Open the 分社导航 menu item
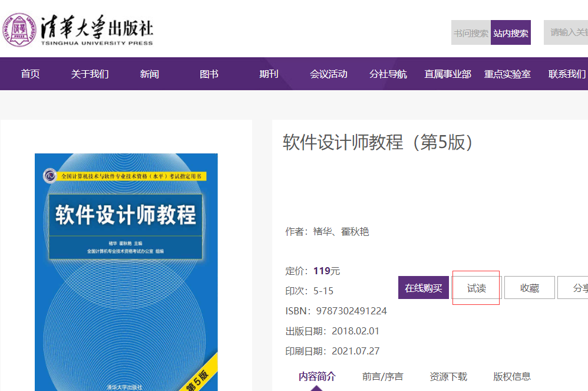This screenshot has height=391, width=588. coord(388,74)
